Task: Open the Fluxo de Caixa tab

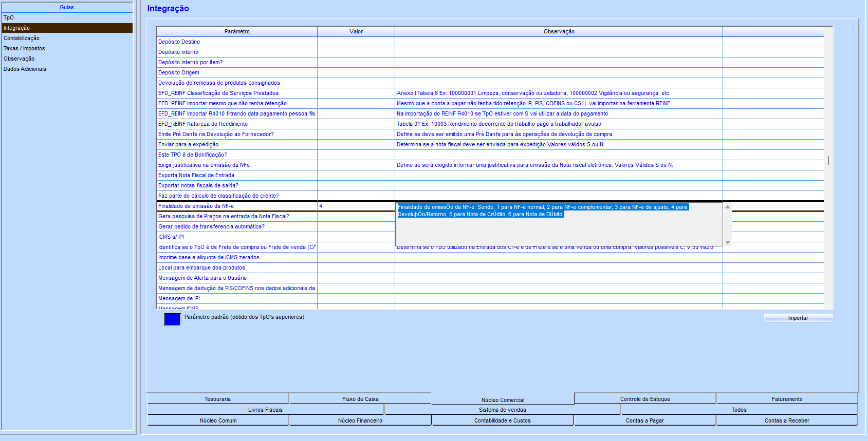Action: point(360,399)
